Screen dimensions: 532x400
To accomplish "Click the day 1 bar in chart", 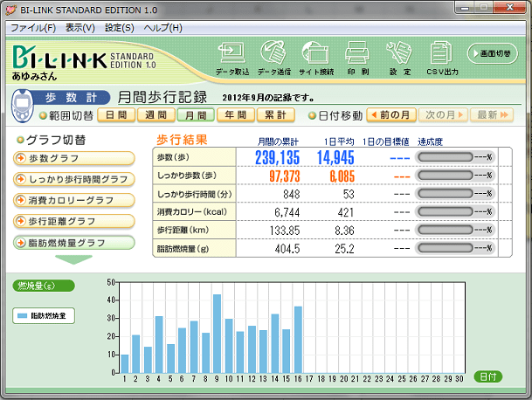I will pyautogui.click(x=125, y=364).
